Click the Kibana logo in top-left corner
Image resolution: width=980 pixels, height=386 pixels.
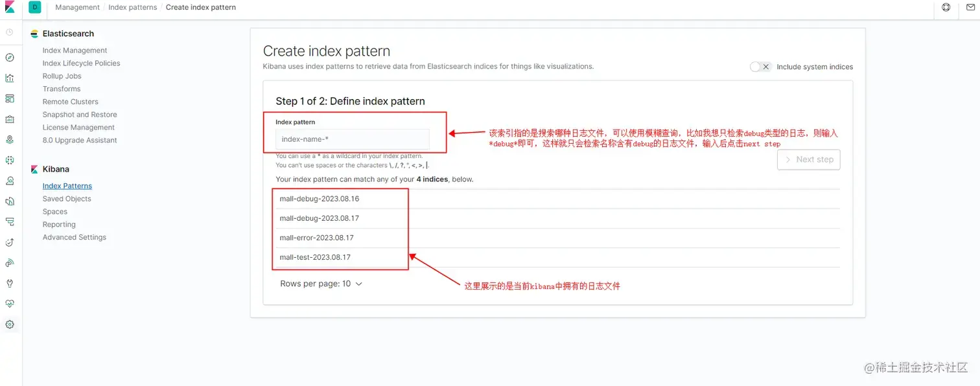coord(10,7)
